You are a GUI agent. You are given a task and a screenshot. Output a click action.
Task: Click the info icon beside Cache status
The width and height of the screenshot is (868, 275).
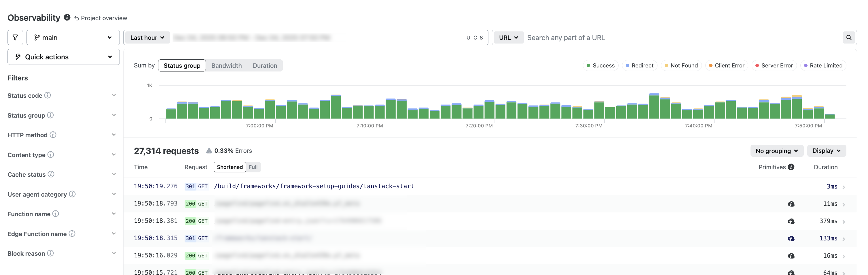coord(51,174)
